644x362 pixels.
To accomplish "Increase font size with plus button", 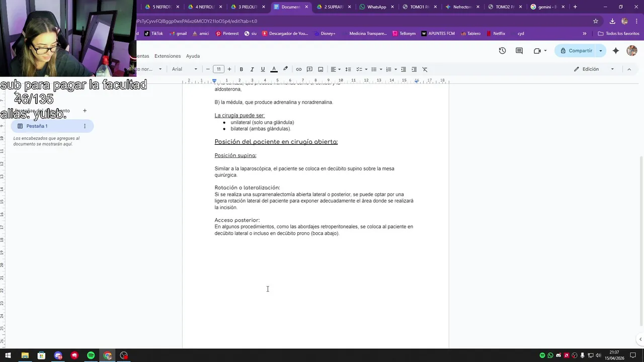I will pyautogui.click(x=229, y=69).
